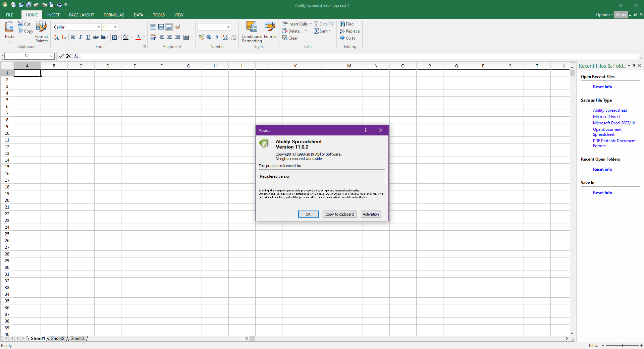
Task: Open Find with the binoculars icon
Action: coord(342,24)
